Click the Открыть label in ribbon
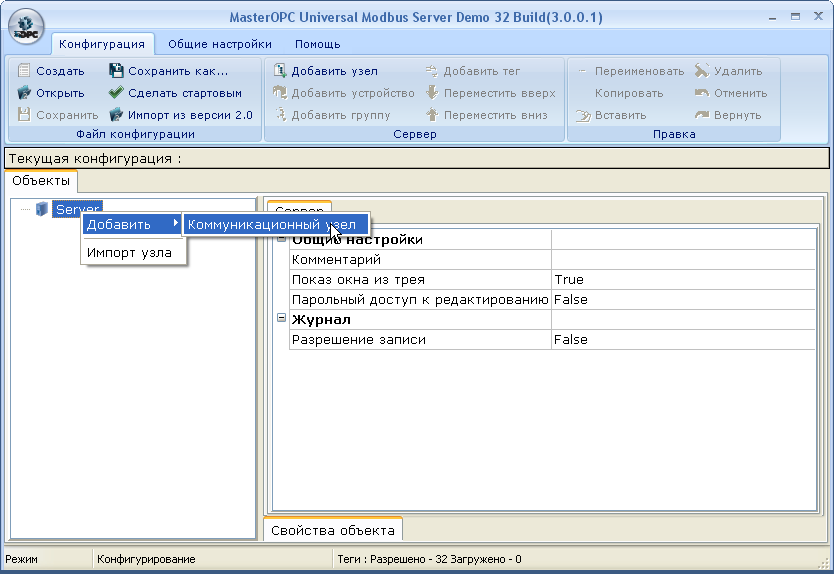 (60, 93)
